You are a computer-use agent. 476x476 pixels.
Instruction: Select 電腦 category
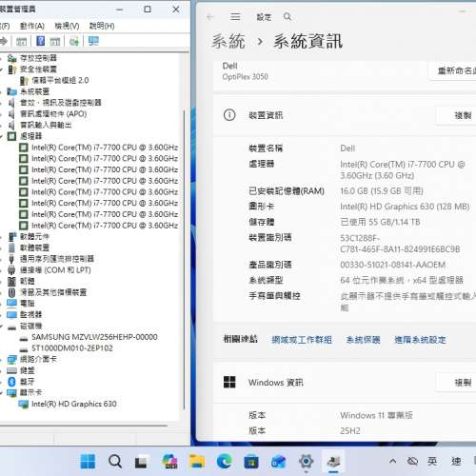coord(28,304)
